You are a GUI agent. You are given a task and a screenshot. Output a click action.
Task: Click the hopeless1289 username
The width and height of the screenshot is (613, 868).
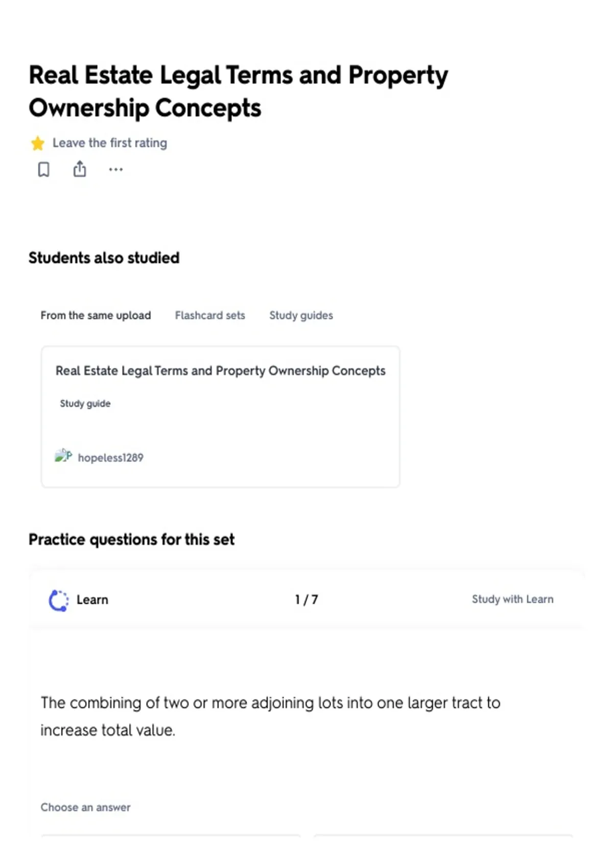111,458
